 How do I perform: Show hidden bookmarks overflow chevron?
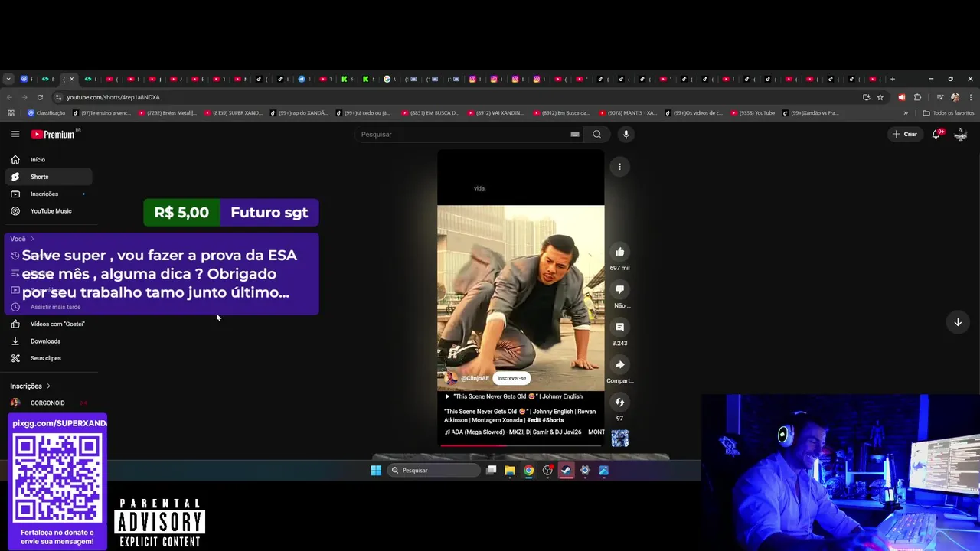coord(906,113)
